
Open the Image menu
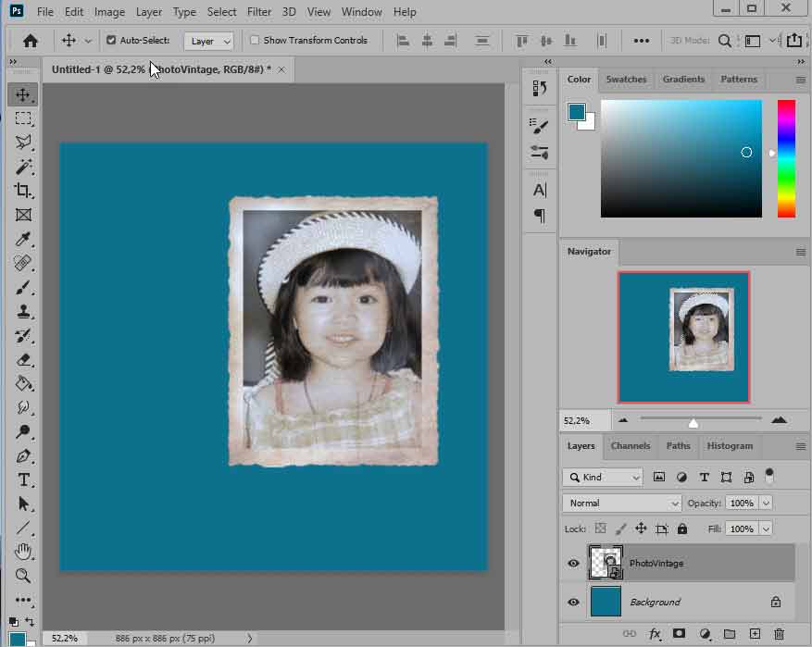pyautogui.click(x=109, y=11)
